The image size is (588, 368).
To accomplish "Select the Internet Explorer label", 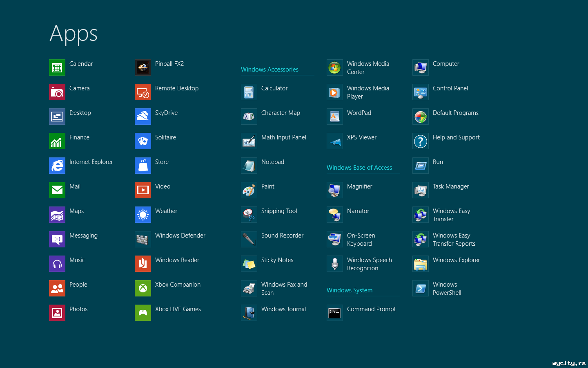I will click(x=91, y=162).
